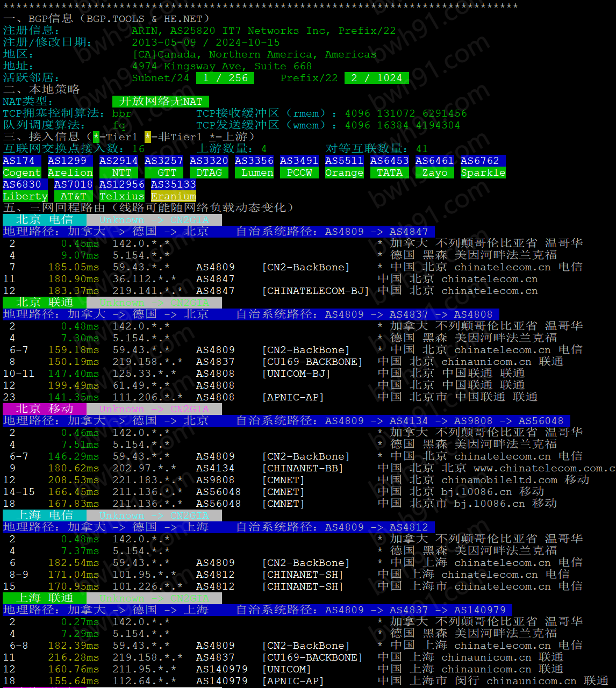Click the green "1 / 256" Subnet/24 badge
Screen dimensions: 616x688
(225, 78)
